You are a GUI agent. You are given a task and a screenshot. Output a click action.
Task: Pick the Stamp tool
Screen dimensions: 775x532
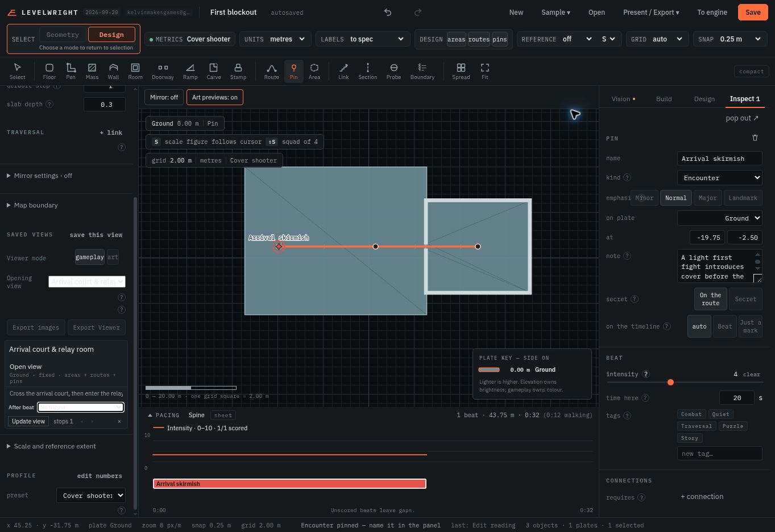point(238,71)
